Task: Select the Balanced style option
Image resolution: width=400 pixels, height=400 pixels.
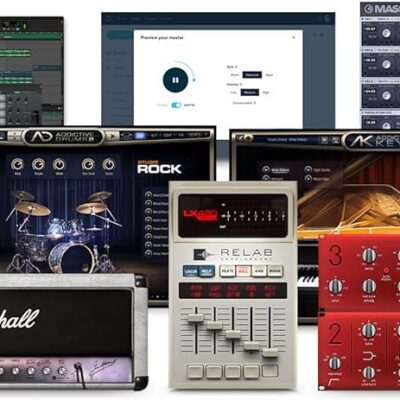Action: (x=252, y=75)
